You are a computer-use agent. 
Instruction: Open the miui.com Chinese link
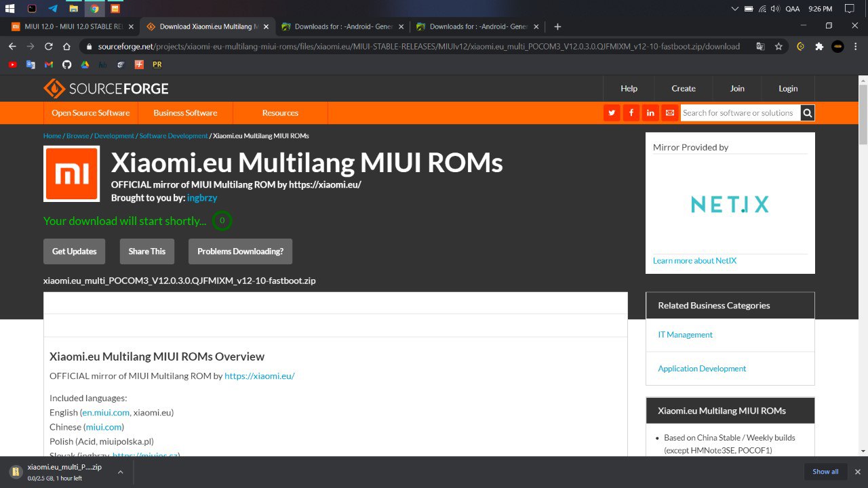[x=104, y=427]
